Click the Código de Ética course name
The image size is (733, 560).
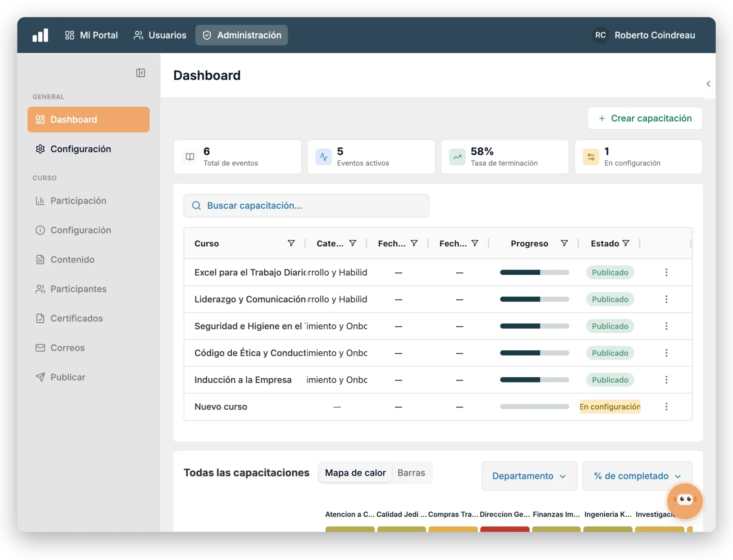[x=250, y=353]
